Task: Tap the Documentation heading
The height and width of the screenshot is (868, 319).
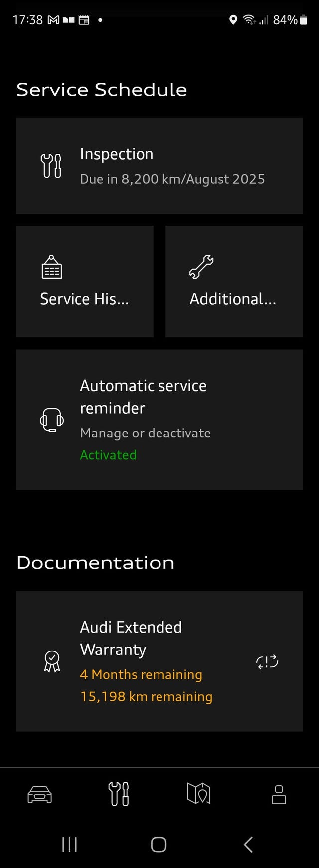Action: click(96, 563)
